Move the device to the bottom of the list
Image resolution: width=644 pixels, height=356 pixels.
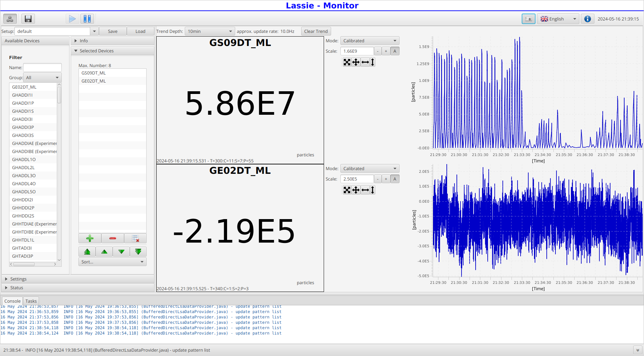click(138, 252)
